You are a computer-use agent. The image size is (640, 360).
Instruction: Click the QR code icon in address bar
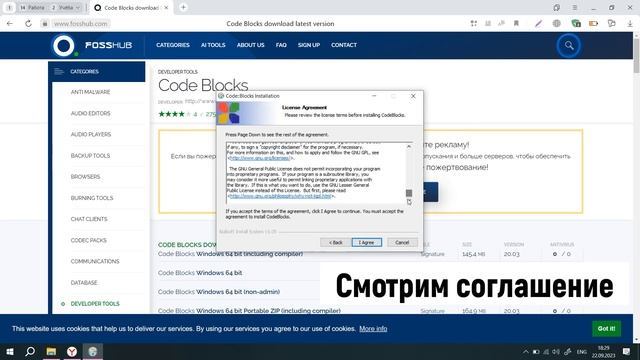(x=473, y=24)
